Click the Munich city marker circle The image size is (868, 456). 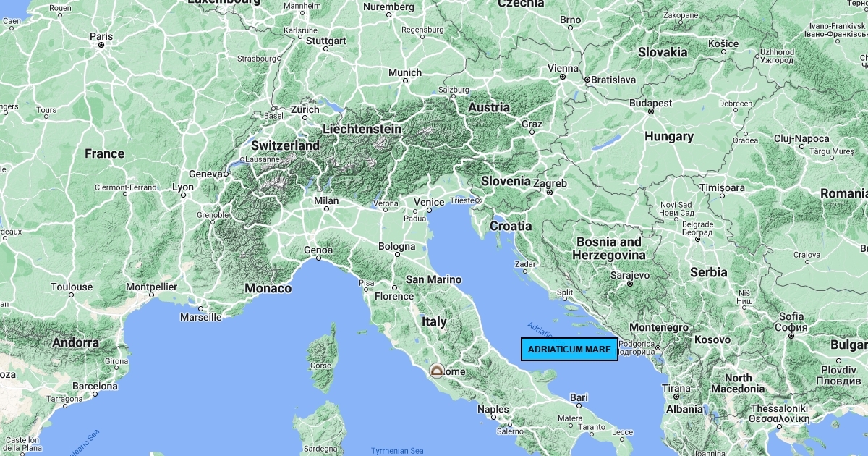tap(405, 81)
